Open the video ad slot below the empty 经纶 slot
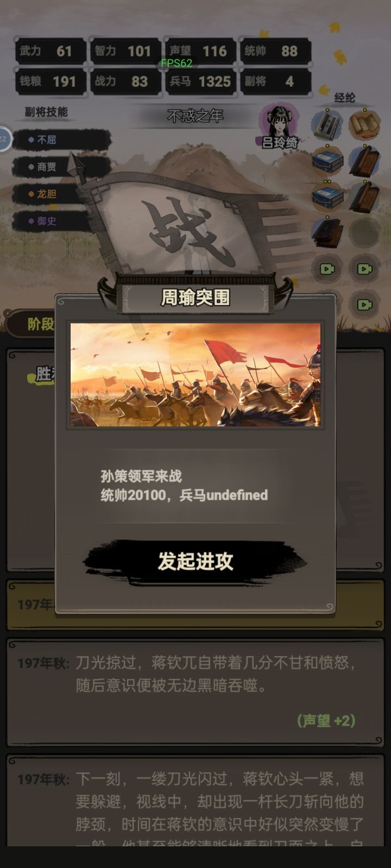Viewport: 391px width, 868px height. coord(364,269)
